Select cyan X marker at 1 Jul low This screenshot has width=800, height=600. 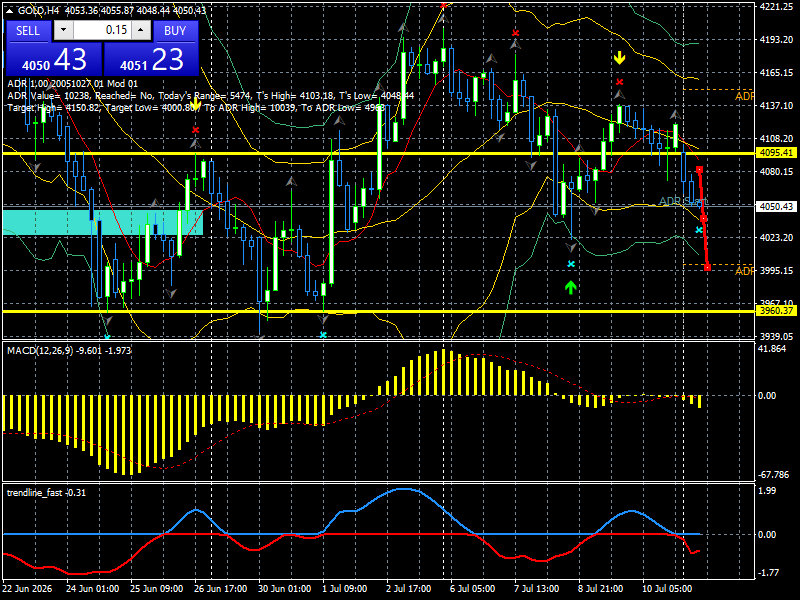click(323, 335)
